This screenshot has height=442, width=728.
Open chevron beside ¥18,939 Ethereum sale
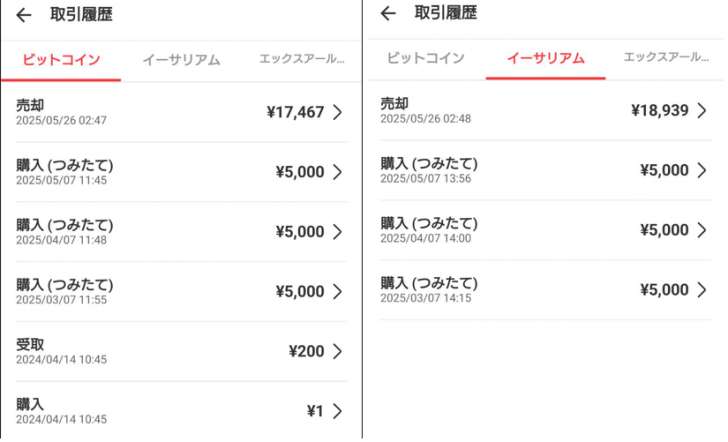click(702, 110)
